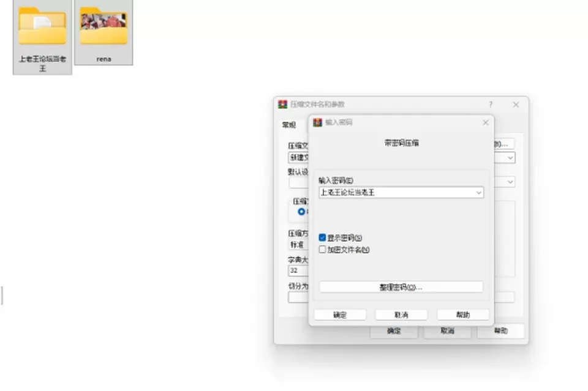Screen dimensions: 588x391
Task: Click 取消 in the 输入密码 dialog
Action: (x=401, y=315)
